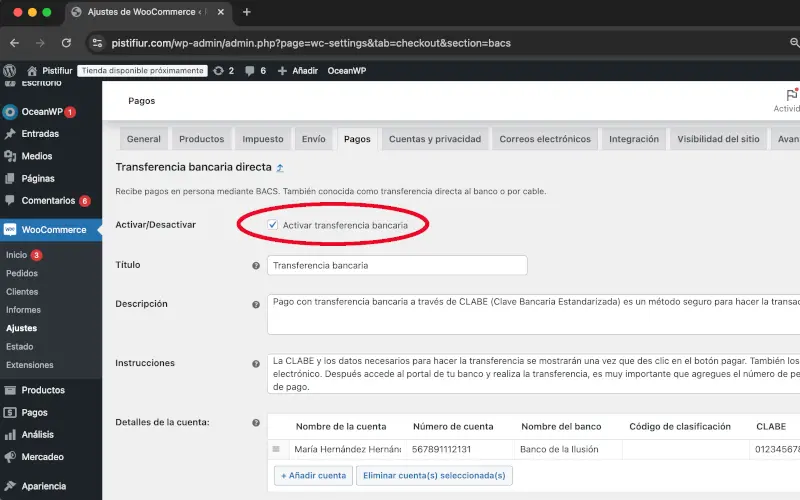This screenshot has width=800, height=500.
Task: Click the Añadir cuenta button
Action: (x=311, y=475)
